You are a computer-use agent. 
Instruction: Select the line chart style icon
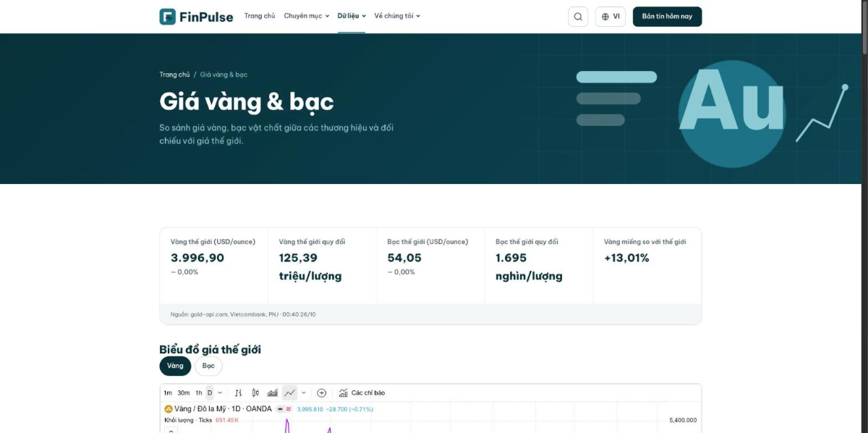tap(289, 393)
